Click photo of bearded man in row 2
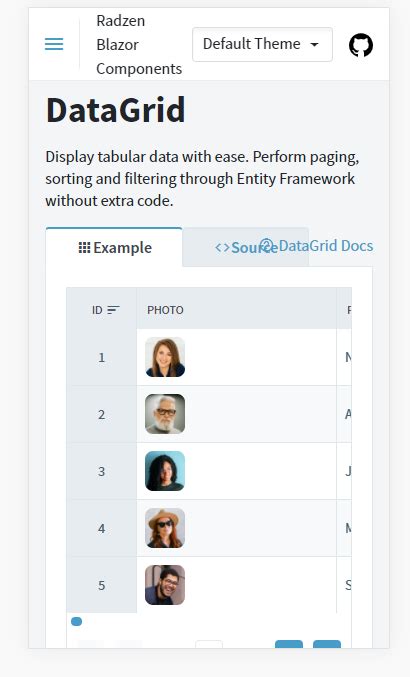This screenshot has width=410, height=677. coord(165,414)
